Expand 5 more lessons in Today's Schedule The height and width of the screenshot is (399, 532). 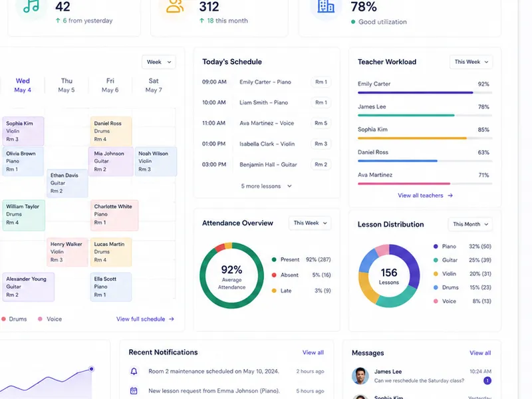click(x=267, y=186)
